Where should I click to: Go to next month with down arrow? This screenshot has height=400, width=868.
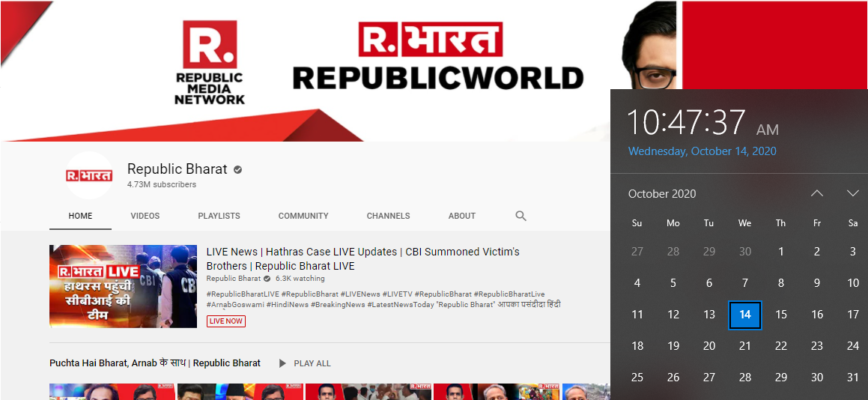(x=852, y=193)
